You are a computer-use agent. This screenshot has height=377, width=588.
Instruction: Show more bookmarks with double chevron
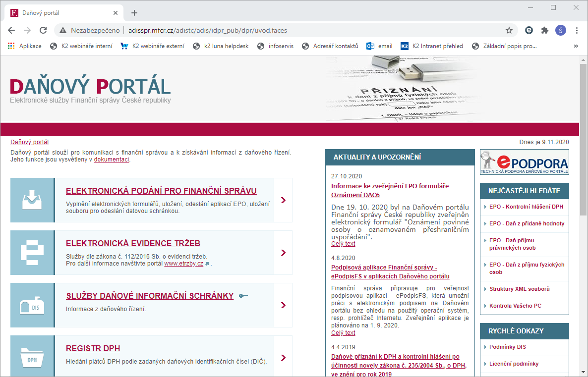pyautogui.click(x=576, y=46)
